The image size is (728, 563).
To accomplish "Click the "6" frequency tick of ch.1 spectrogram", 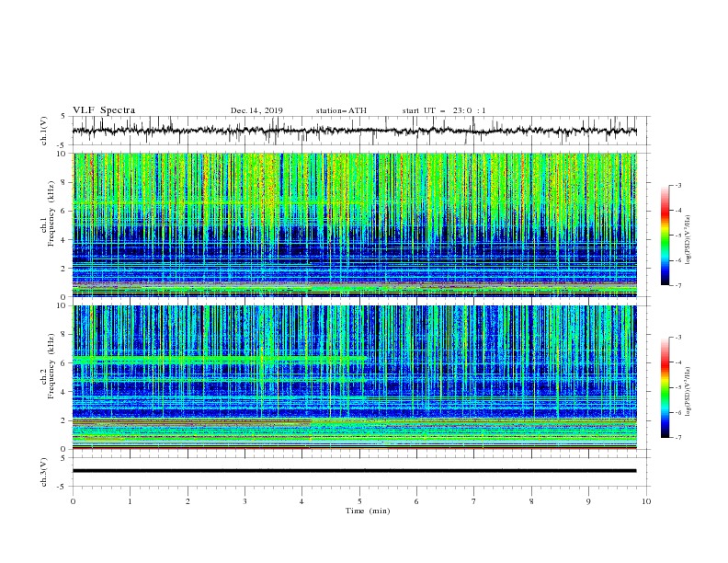I will pyautogui.click(x=63, y=211).
